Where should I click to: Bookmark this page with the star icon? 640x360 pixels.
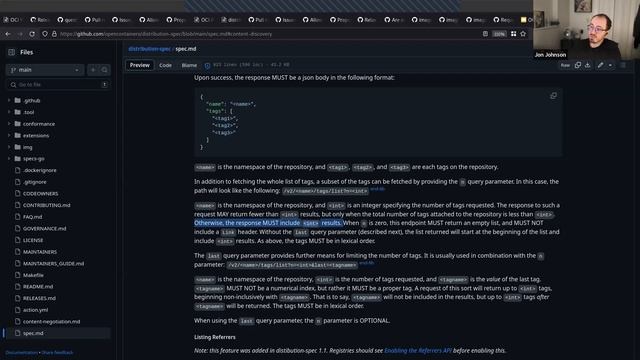523,34
